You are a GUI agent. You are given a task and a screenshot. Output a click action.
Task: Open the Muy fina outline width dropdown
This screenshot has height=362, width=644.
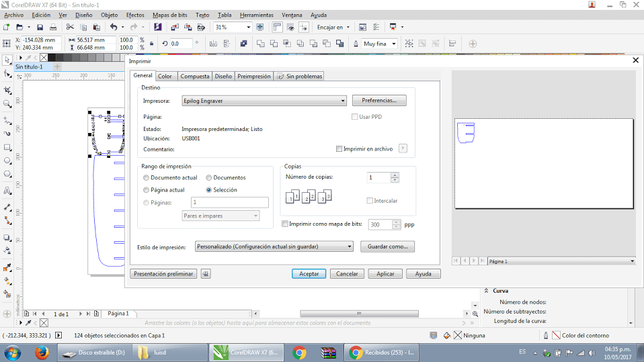pos(393,44)
